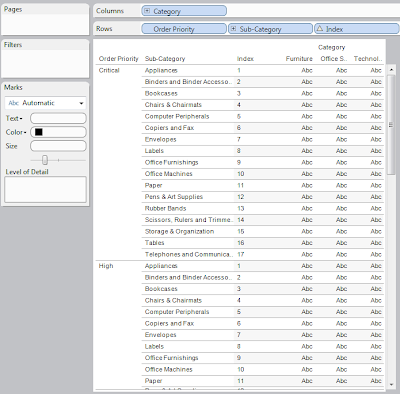
Task: Click the scrollbar down arrow
Action: coord(391,385)
